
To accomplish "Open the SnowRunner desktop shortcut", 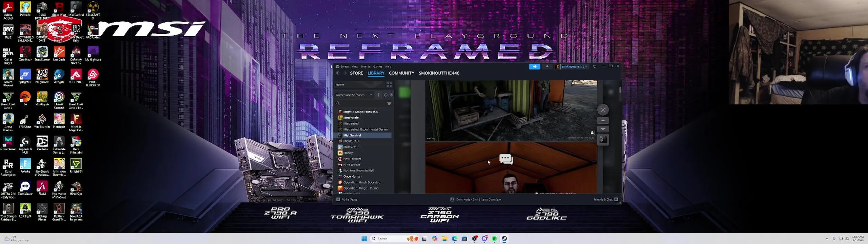I will (42, 54).
